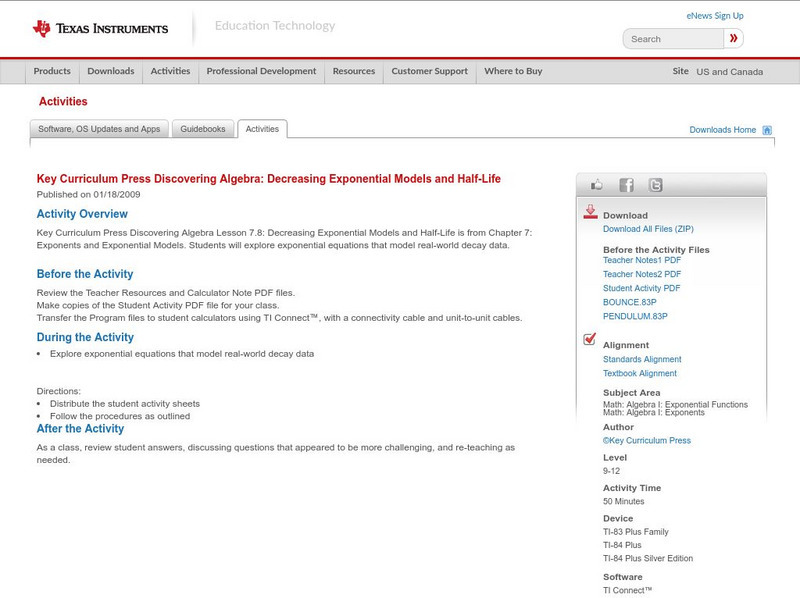Viewport: 800px width, 598px height.
Task: Download the PENDULUM.83P file
Action: 635,316
